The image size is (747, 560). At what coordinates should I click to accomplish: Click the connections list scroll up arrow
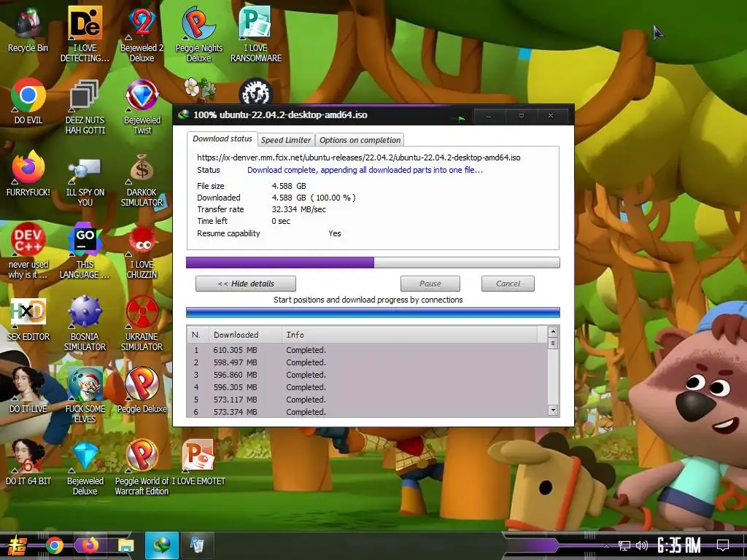(553, 332)
